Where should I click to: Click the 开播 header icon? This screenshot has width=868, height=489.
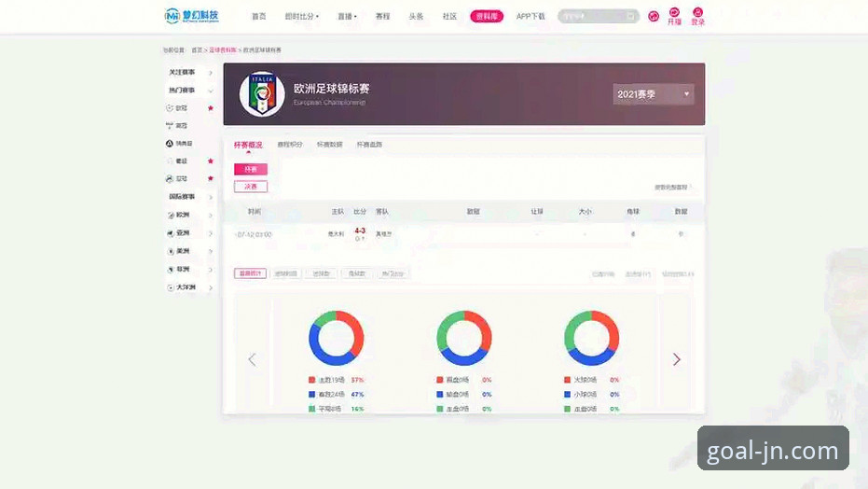coord(674,17)
